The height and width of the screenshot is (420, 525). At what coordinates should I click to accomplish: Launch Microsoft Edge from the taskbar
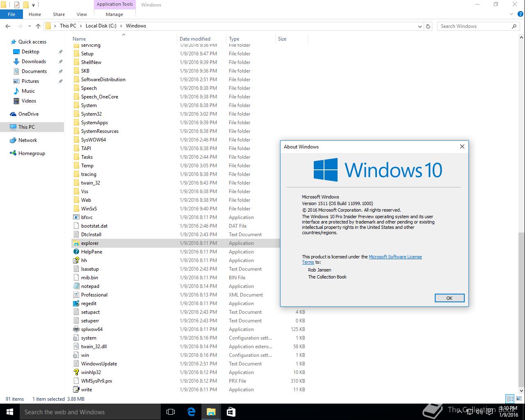191,412
